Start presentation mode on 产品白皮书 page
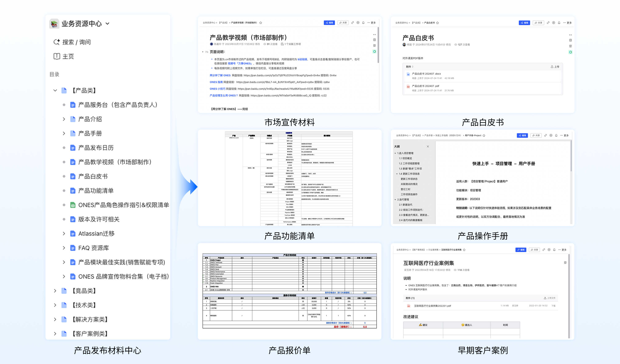The height and width of the screenshot is (364, 620). (554, 23)
